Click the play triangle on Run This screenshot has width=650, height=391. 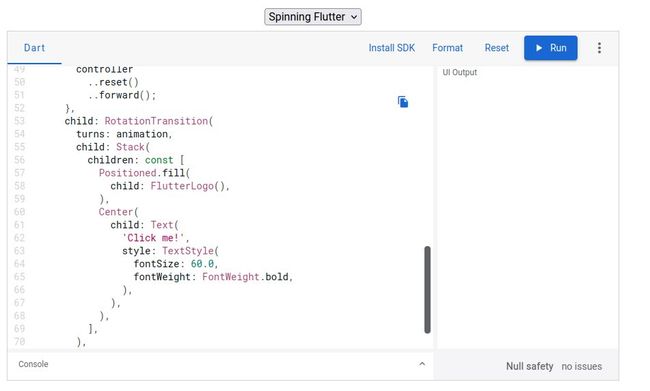(x=539, y=48)
